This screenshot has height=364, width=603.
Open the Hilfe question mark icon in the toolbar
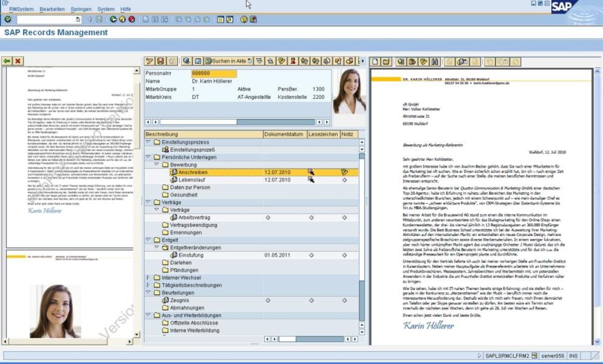[x=245, y=19]
